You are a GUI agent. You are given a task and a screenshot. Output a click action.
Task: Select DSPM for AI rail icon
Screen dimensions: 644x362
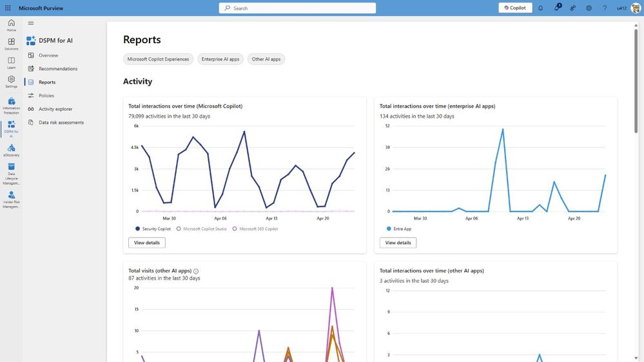[11, 129]
